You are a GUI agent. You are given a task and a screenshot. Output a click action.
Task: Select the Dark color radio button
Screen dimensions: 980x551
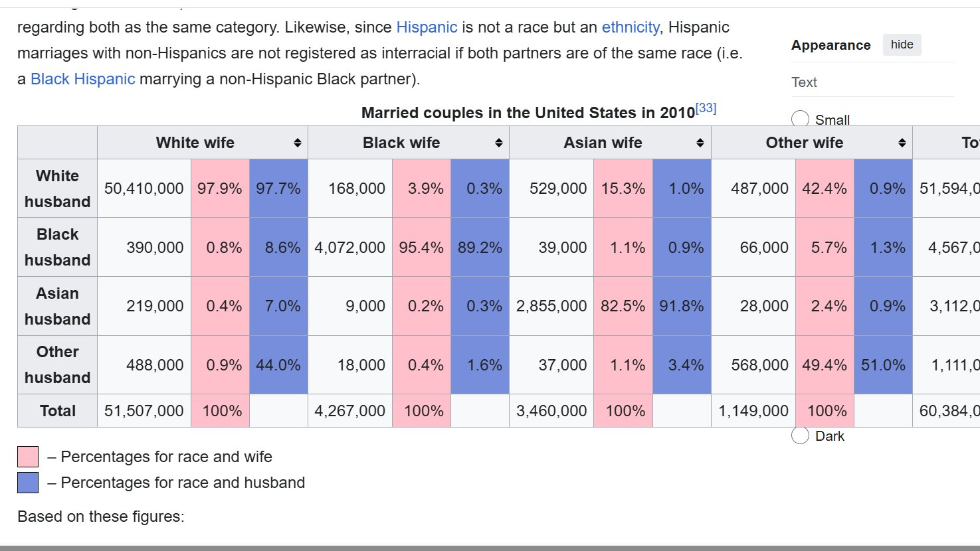pos(800,435)
